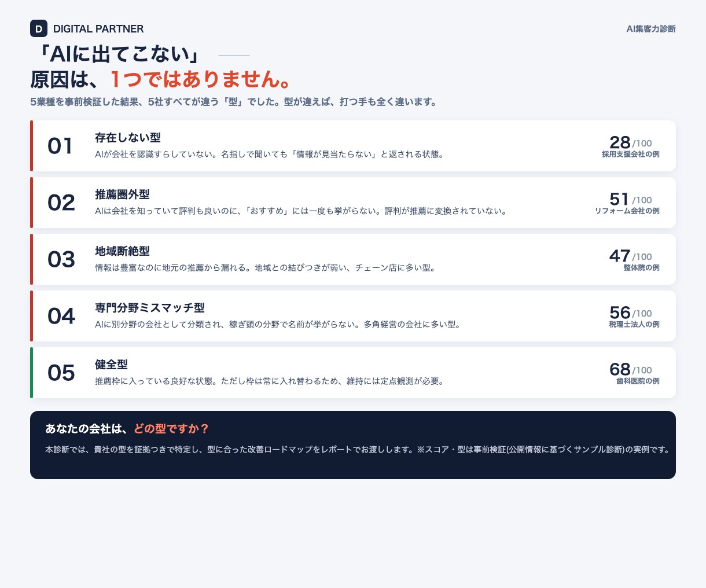Click the score 56 /100
The width and height of the screenshot is (706, 588).
(631, 313)
